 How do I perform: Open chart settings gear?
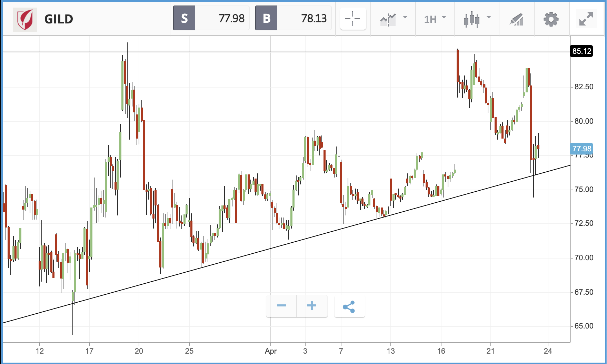coord(551,19)
